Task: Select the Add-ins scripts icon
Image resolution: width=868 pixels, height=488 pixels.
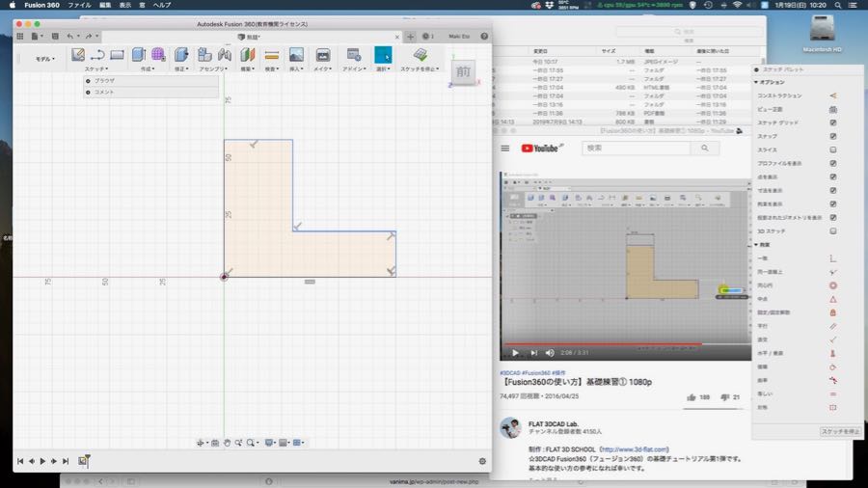Action: tap(354, 54)
